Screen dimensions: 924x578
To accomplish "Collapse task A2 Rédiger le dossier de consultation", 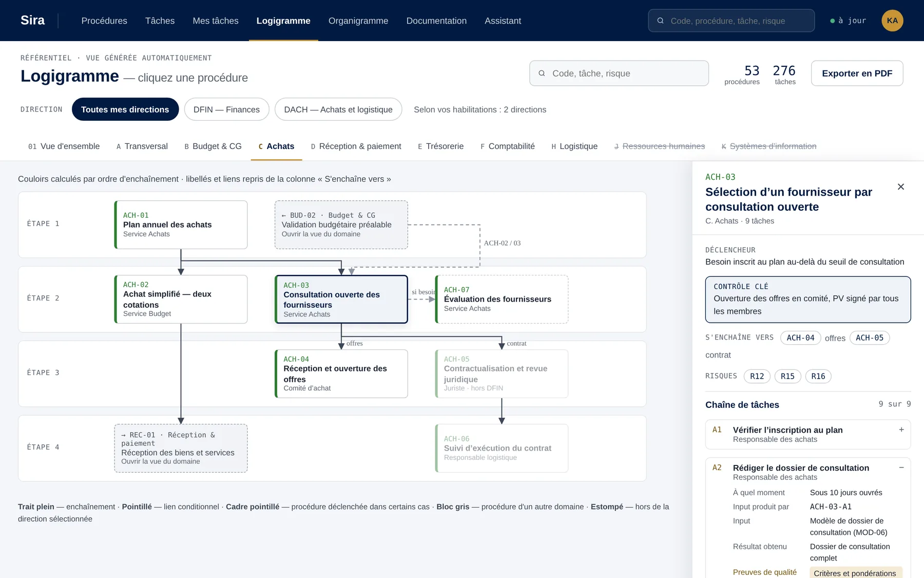I will [x=901, y=468].
